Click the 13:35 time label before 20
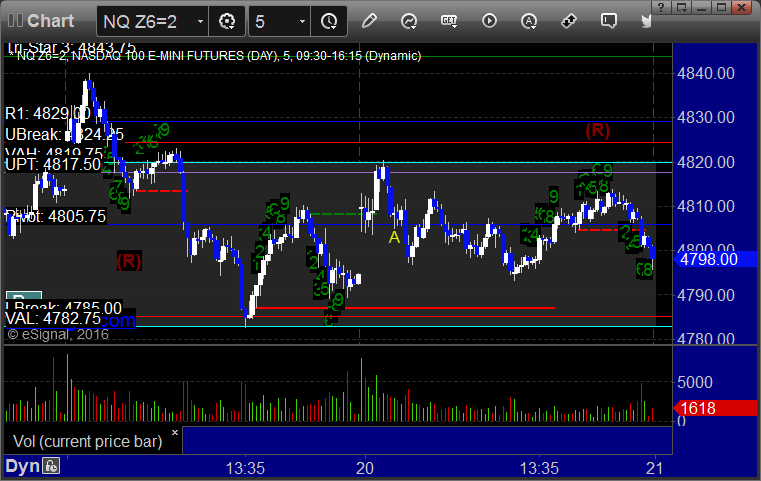Screen dimensions: 761x481 245,468
